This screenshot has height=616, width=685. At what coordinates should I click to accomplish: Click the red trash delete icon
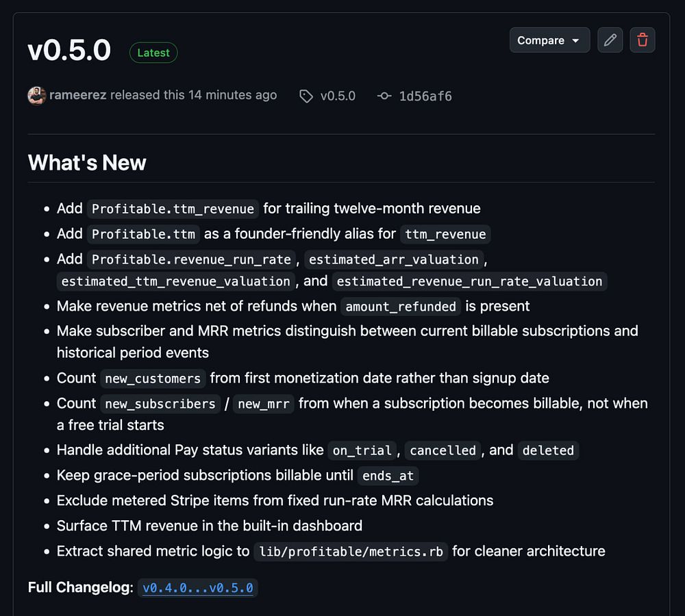(643, 40)
